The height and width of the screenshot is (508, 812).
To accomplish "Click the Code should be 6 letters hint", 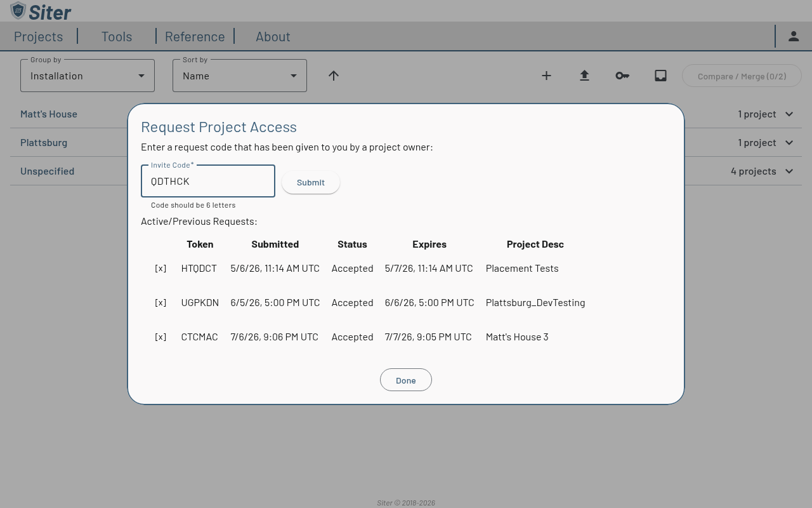I will (x=193, y=205).
